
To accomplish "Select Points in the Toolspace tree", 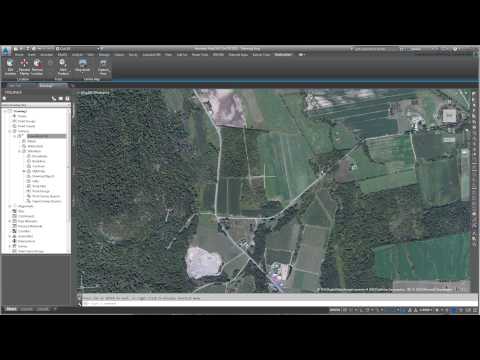I will pos(22,116).
